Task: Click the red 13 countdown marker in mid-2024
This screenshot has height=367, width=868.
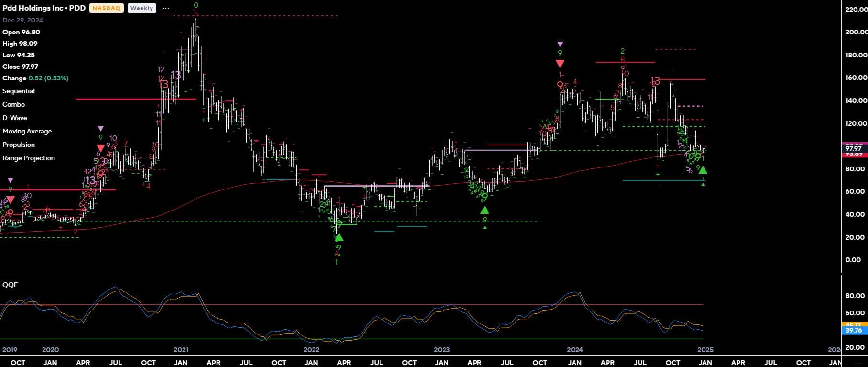Action: (654, 81)
